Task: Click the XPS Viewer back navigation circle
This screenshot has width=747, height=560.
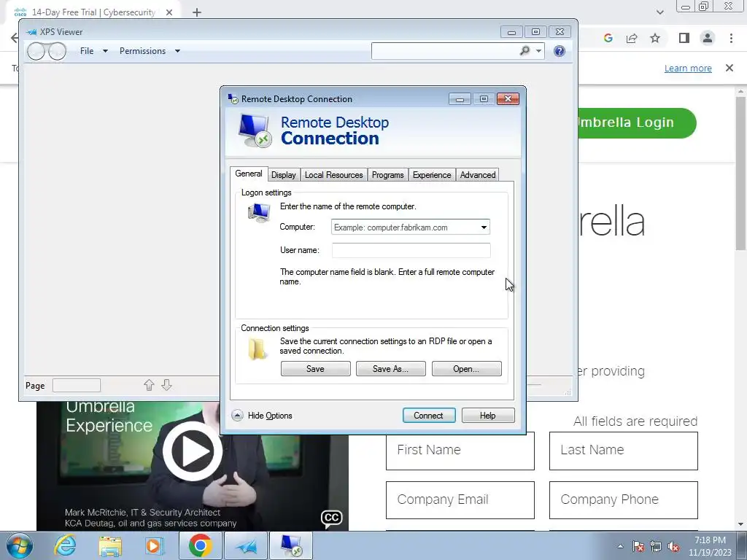Action: 36,51
